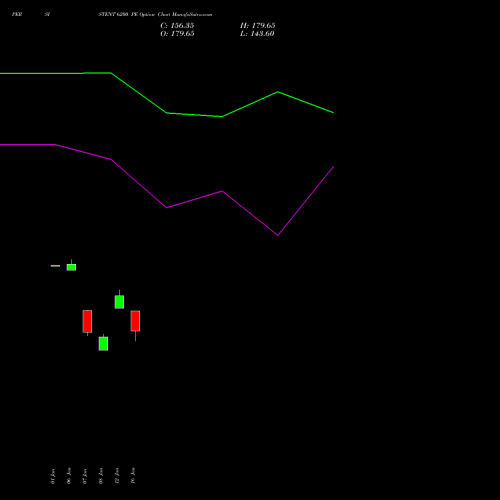Image resolution: width=500 pixels, height=500 pixels.
Task: Click the high value H: 179.65
Action: pos(257,26)
